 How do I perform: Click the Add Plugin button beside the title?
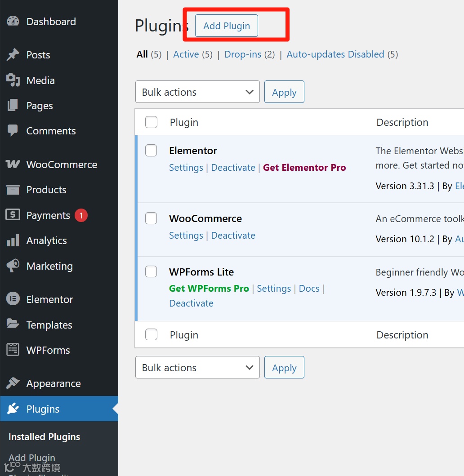pos(227,26)
